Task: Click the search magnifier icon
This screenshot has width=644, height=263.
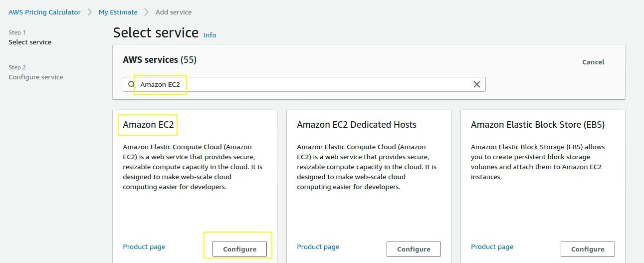Action: point(132,84)
